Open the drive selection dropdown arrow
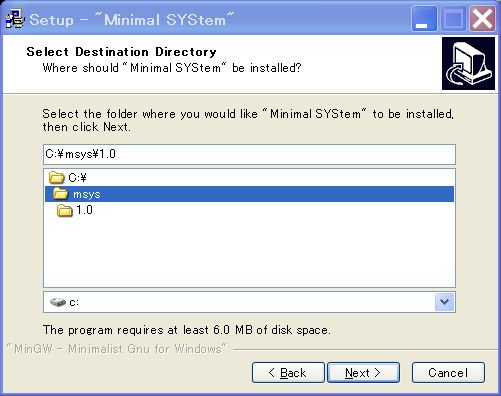Image resolution: width=501 pixels, height=396 pixels. pos(444,302)
